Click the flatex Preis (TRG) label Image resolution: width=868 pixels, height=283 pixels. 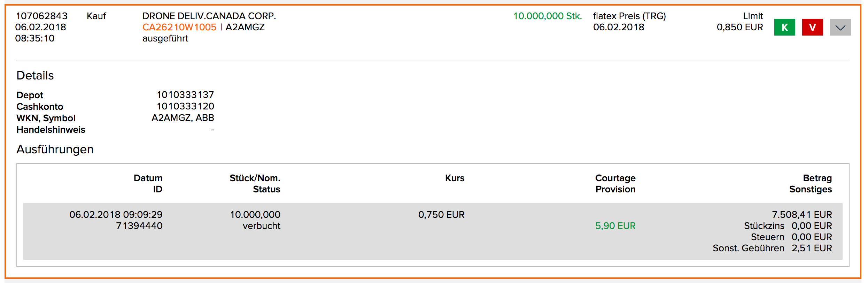pyautogui.click(x=629, y=16)
